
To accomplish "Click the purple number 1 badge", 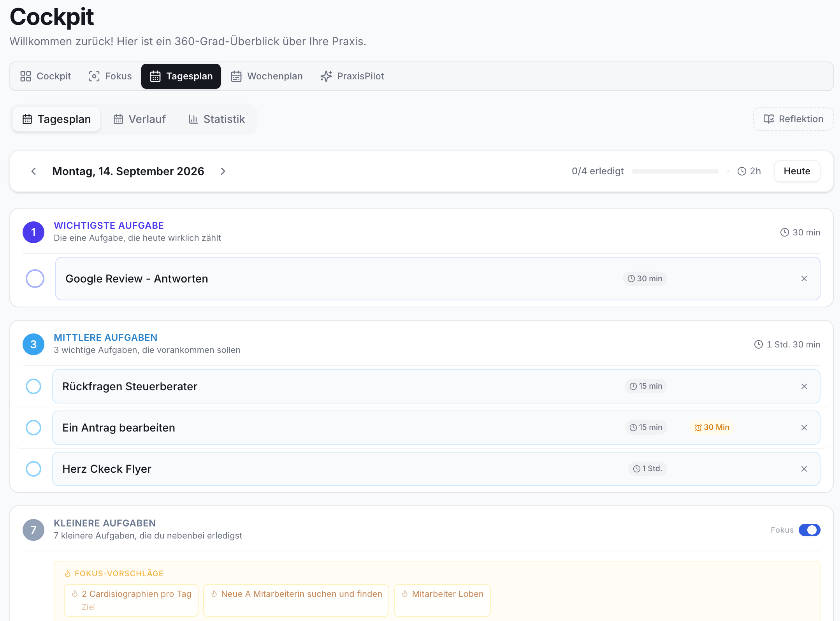I will pyautogui.click(x=33, y=232).
